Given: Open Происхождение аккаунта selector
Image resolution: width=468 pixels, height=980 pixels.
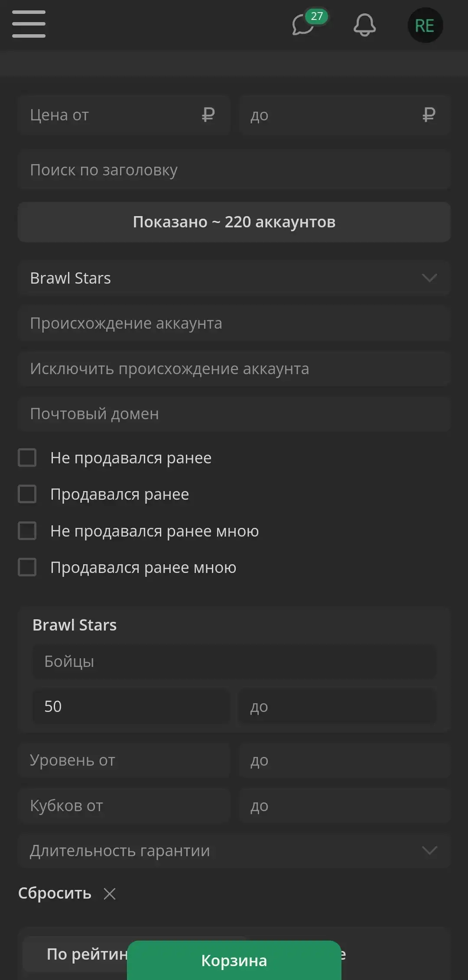Looking at the screenshot, I should pyautogui.click(x=234, y=323).
